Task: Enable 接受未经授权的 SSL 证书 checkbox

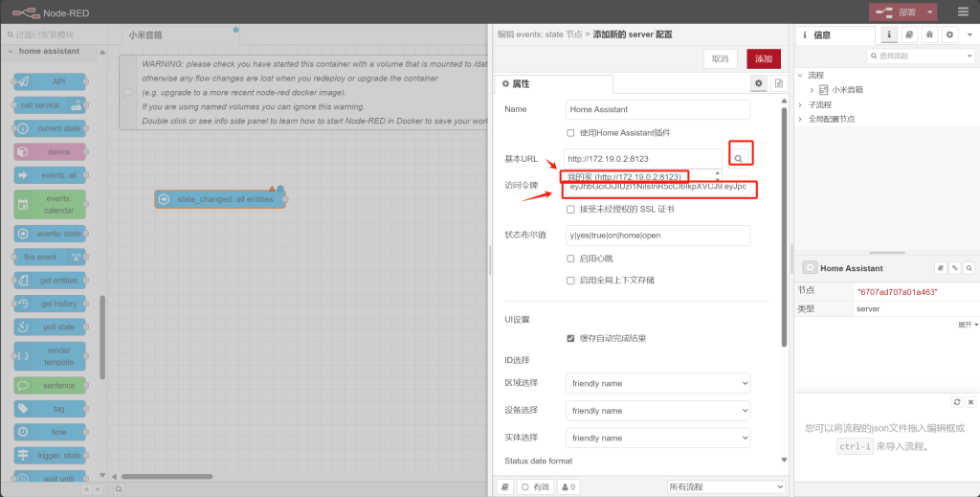Action: [x=570, y=210]
